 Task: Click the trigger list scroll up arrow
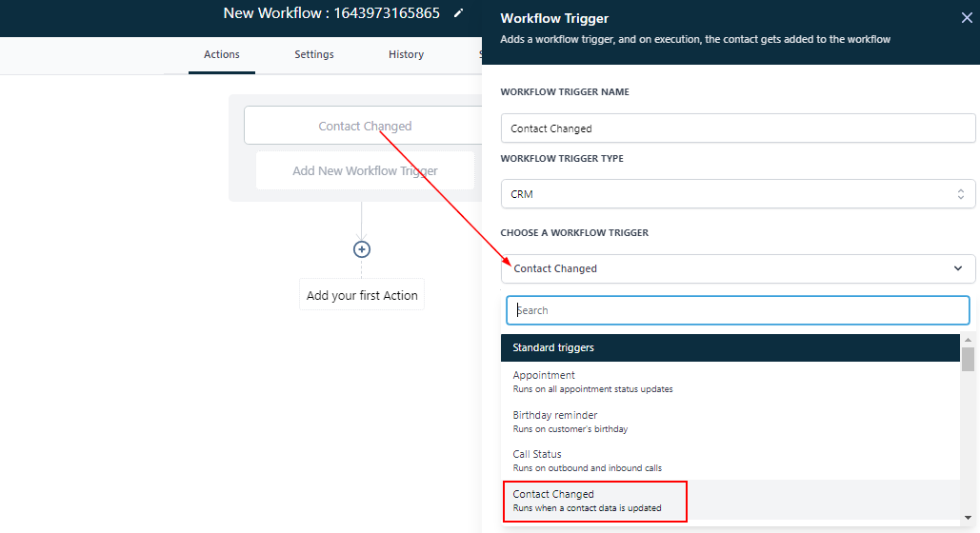tap(968, 340)
